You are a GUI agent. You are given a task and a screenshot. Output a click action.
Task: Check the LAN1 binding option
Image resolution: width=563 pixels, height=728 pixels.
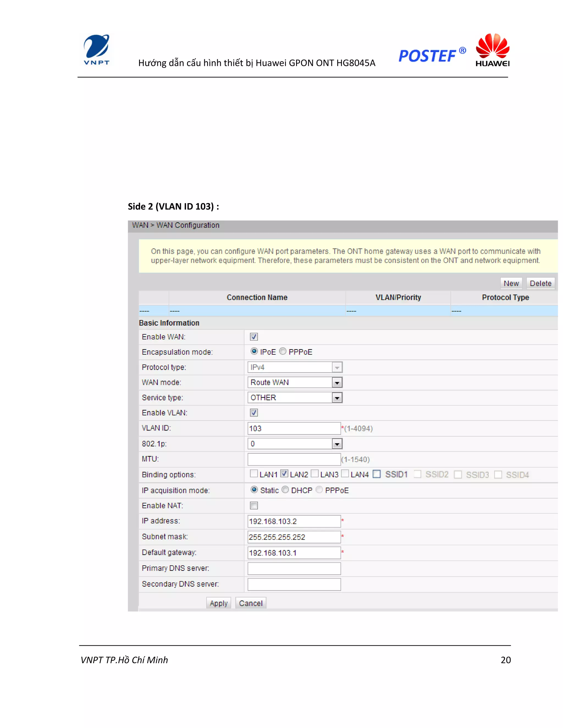(x=254, y=474)
